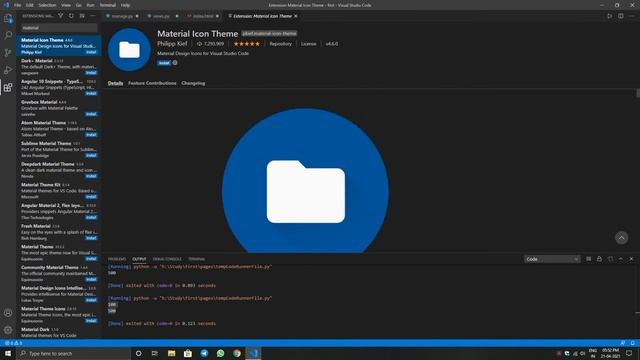Click the extensions search box
Viewport: 640px width, 360px height.
[59, 28]
